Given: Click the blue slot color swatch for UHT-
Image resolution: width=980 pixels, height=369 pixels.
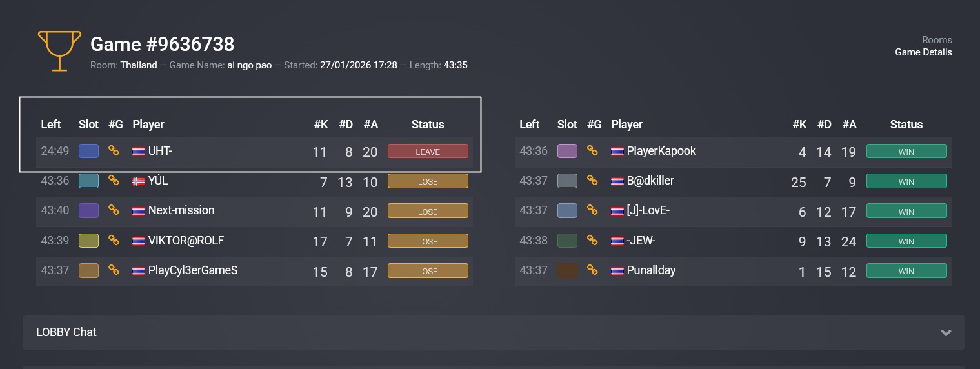Looking at the screenshot, I should pos(88,151).
